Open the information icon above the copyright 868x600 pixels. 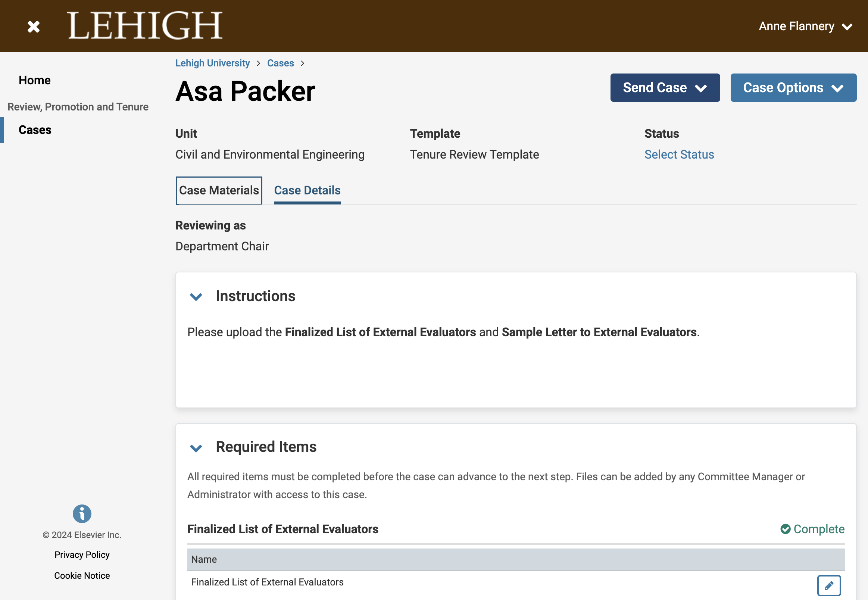click(82, 513)
